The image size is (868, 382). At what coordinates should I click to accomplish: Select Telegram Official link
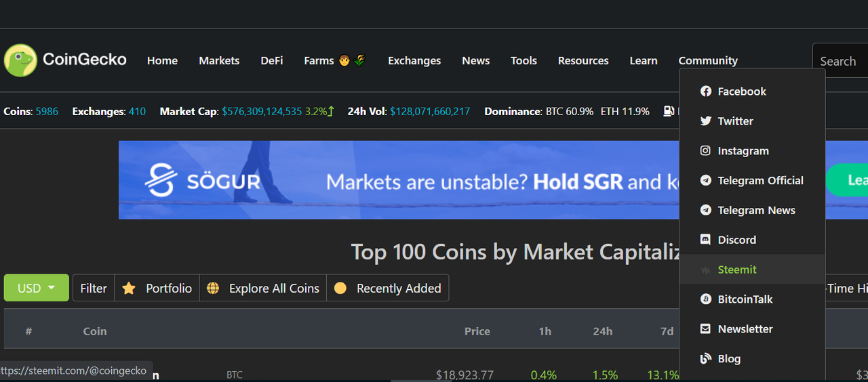752,181
